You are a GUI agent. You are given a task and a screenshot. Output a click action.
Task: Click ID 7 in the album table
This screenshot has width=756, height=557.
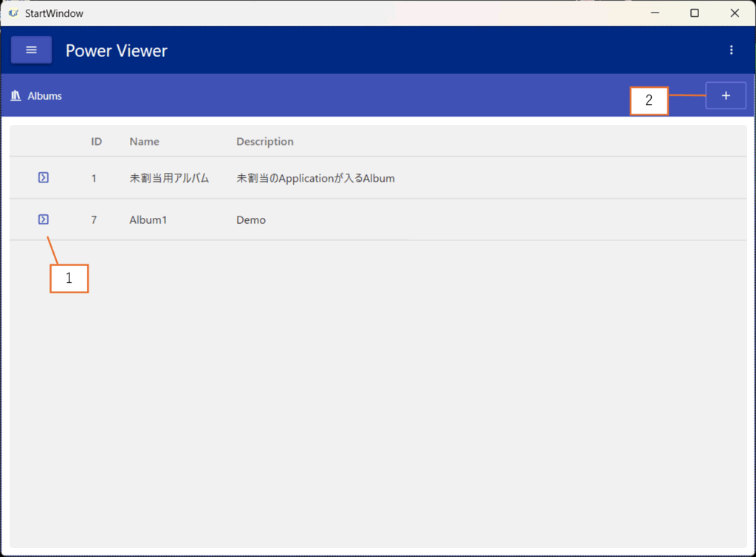point(94,220)
